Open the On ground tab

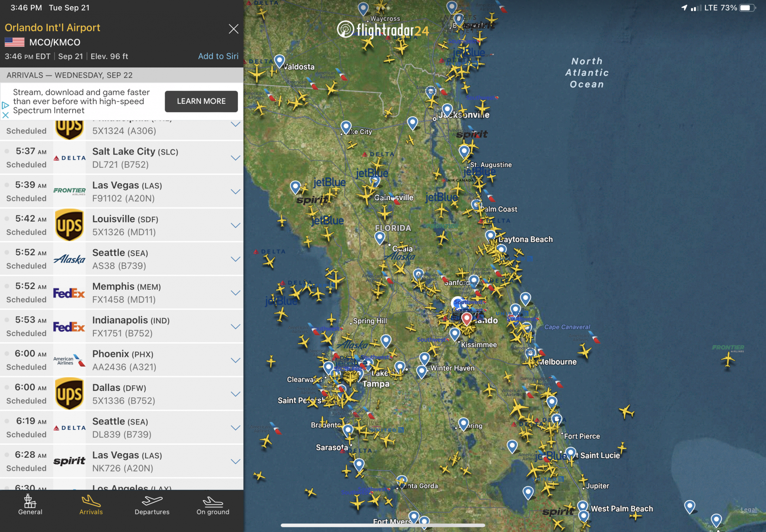(213, 505)
